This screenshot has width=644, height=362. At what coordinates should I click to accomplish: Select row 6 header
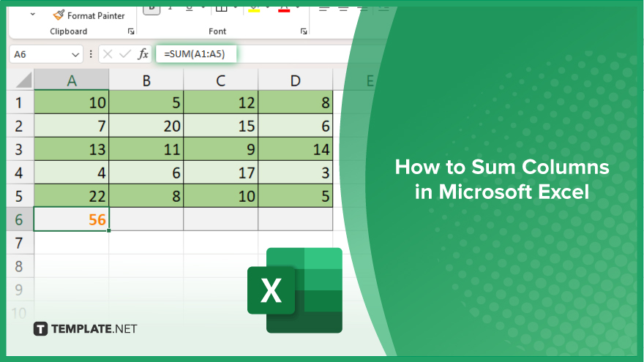click(x=20, y=219)
